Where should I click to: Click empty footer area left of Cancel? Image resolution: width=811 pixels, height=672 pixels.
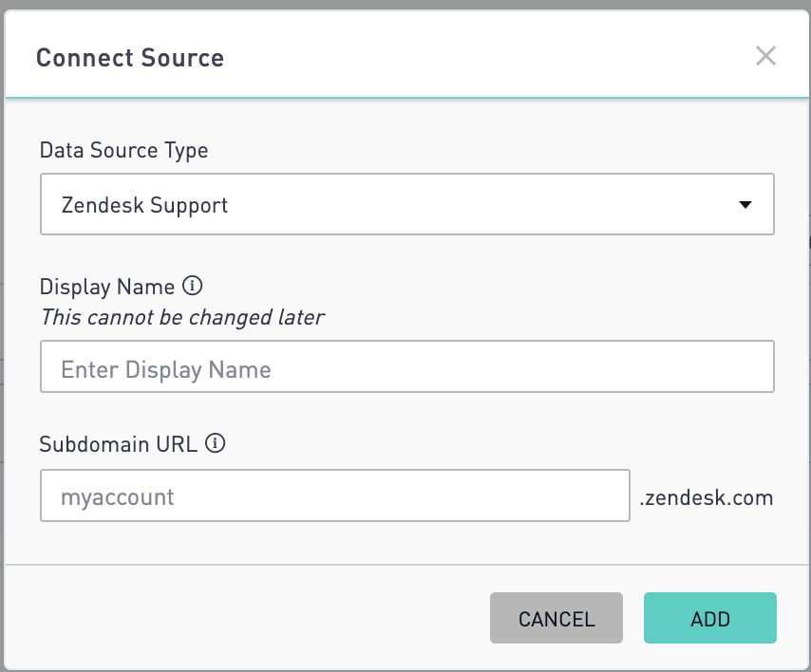[248, 618]
